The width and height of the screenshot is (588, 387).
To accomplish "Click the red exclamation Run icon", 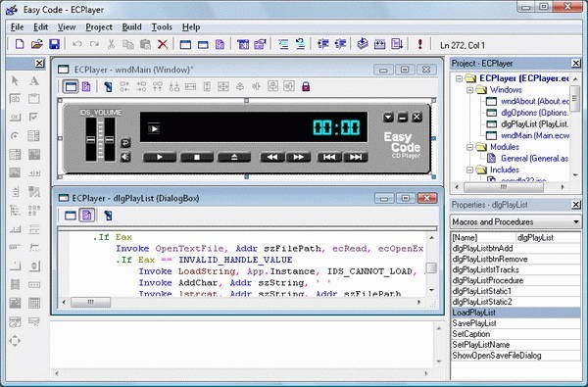I will click(x=420, y=44).
